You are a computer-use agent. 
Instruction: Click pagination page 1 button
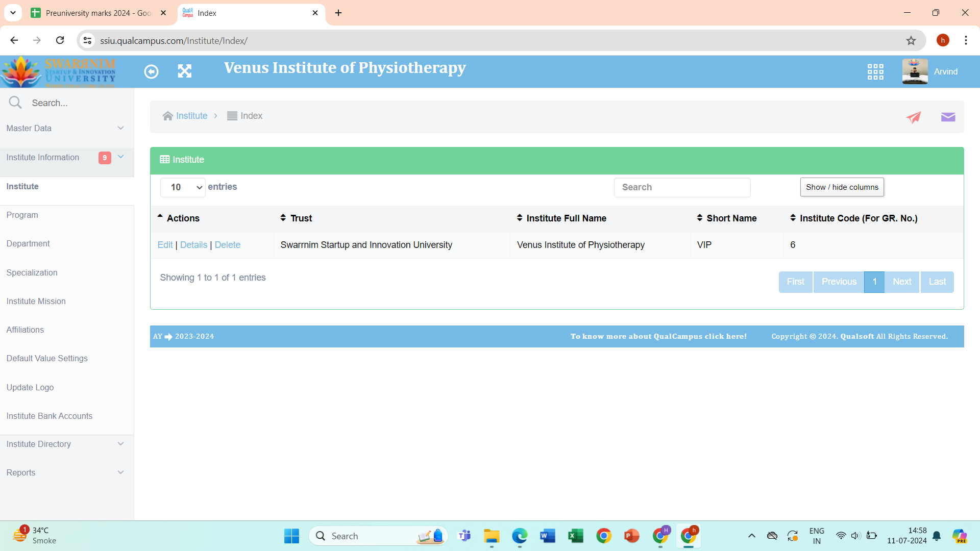874,282
